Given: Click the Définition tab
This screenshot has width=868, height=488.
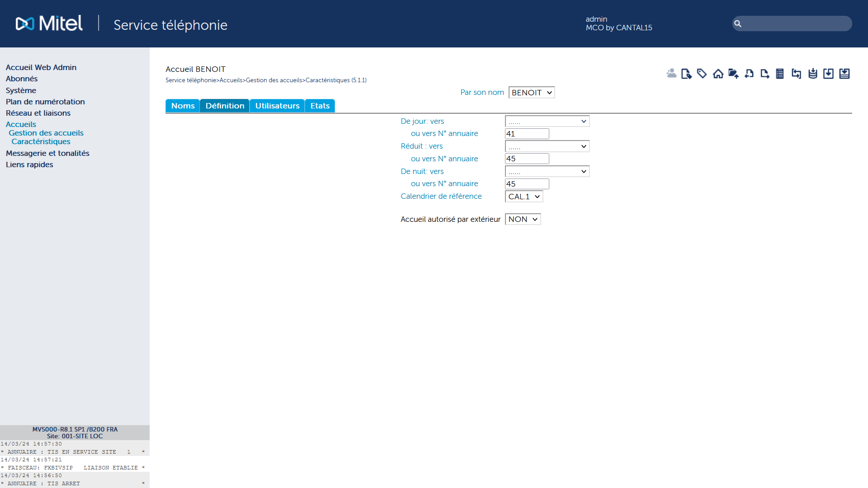Looking at the screenshot, I should pyautogui.click(x=224, y=105).
